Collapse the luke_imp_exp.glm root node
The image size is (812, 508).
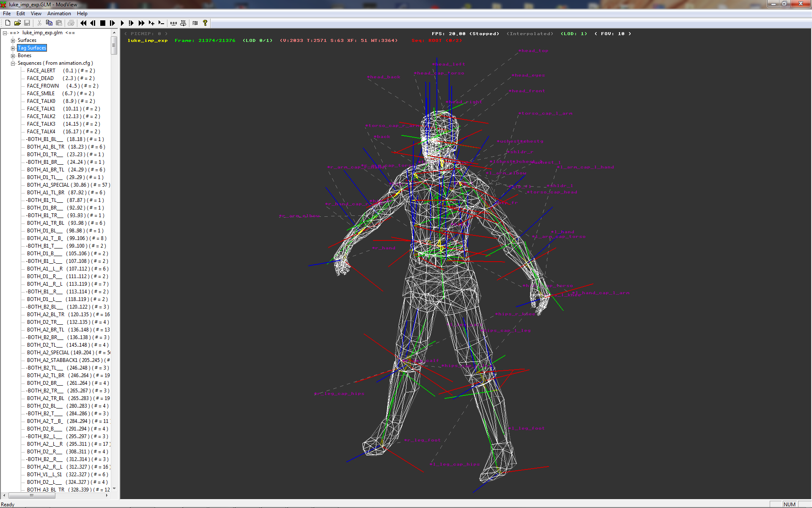click(x=5, y=33)
